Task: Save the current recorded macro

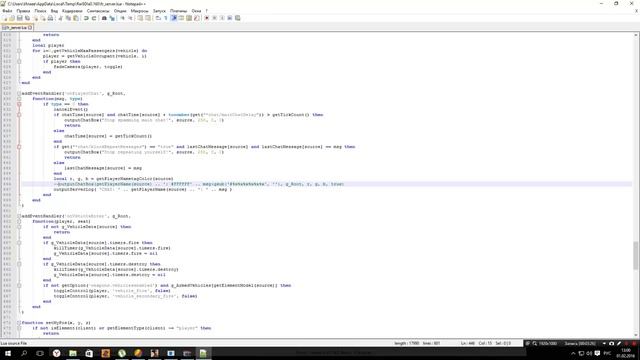Action: click(x=238, y=18)
